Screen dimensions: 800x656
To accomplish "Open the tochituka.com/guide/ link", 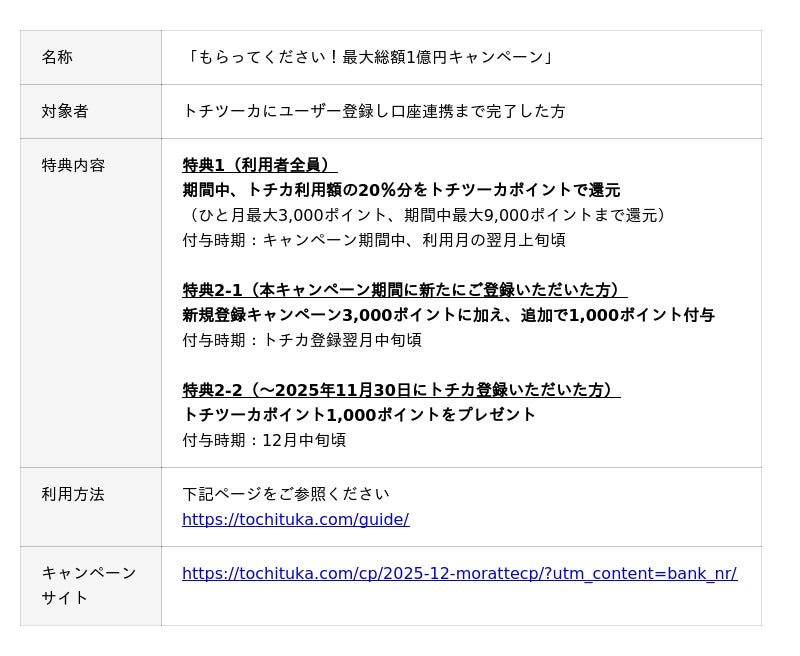I will pos(295,519).
